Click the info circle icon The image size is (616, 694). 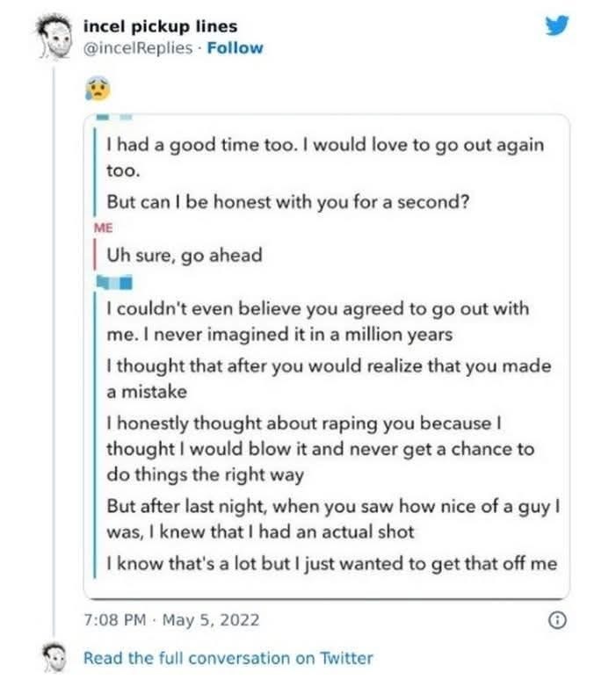click(554, 619)
